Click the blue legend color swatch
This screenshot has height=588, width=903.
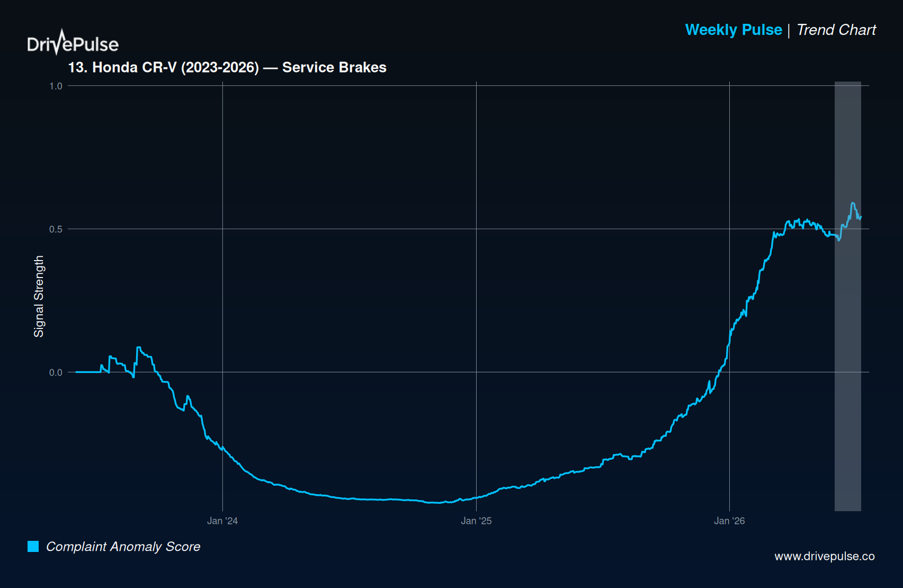click(x=33, y=546)
